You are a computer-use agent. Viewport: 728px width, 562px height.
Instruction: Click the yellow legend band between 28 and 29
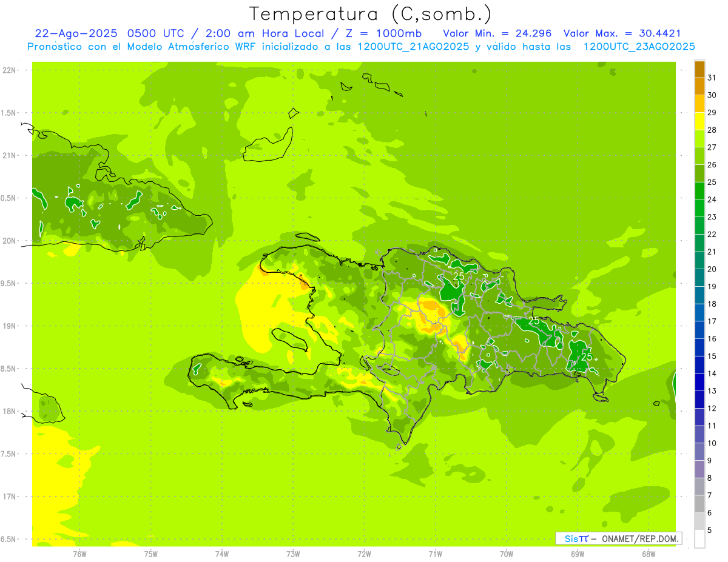click(x=699, y=121)
